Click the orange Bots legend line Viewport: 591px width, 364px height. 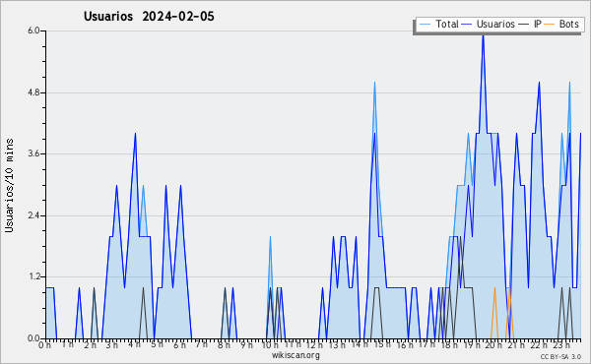(x=550, y=25)
